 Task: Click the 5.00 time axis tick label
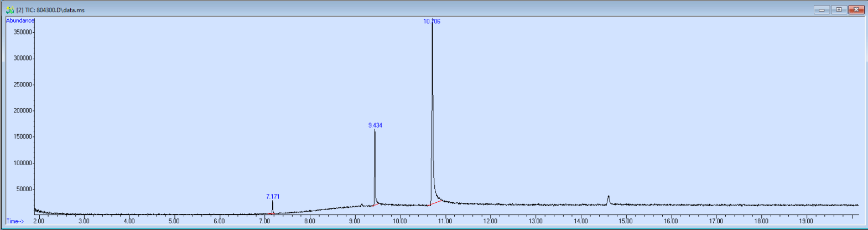pos(174,221)
